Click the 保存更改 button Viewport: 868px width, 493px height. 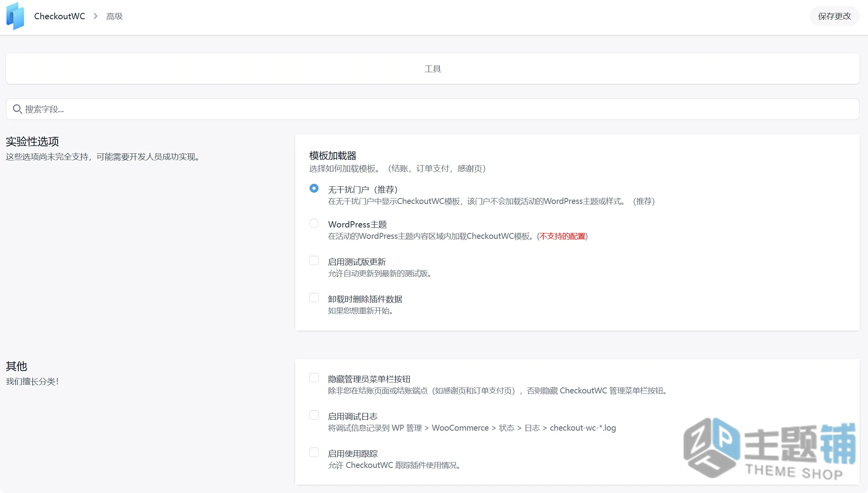834,16
